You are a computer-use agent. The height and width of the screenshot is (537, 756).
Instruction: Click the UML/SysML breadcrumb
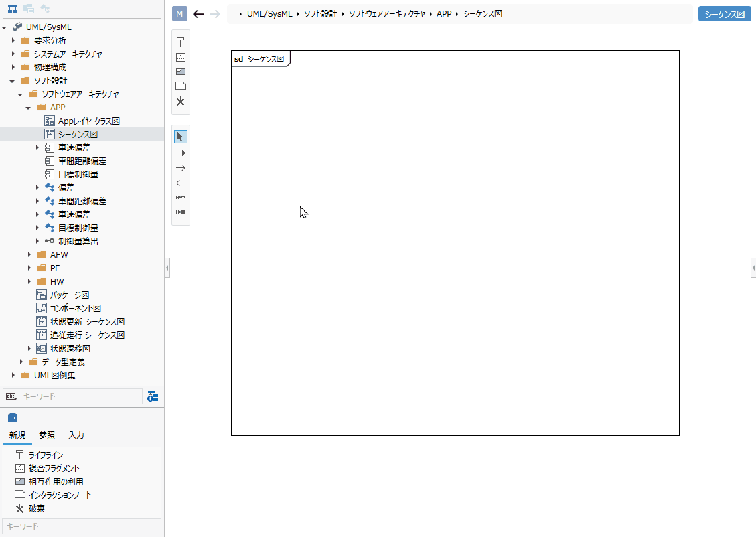(269, 14)
